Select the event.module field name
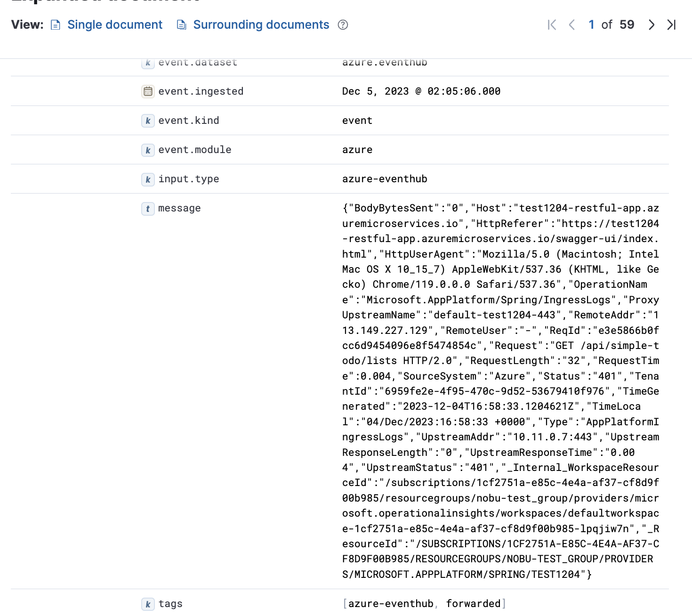This screenshot has height=616, width=692. coord(195,150)
